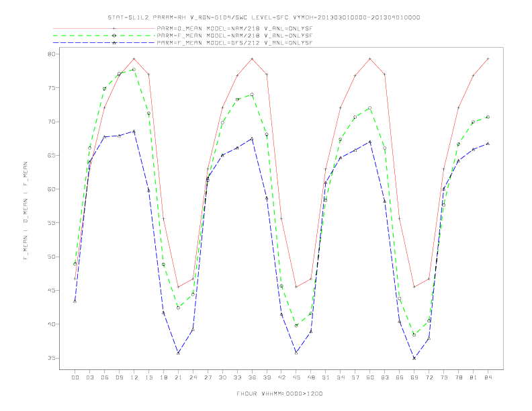Click x-axis forecast hour tick 36
This screenshot has width=532, height=411.
pyautogui.click(x=252, y=377)
